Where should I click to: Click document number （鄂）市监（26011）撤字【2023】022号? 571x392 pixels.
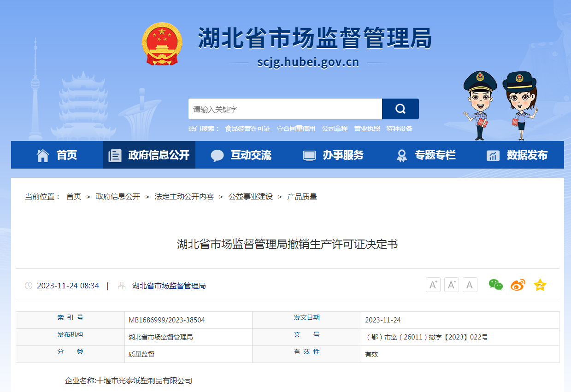point(426,337)
